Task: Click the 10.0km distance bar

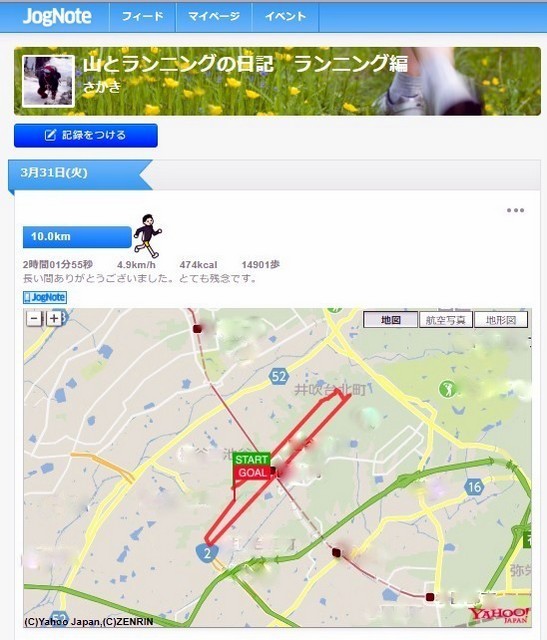Action: [x=77, y=237]
